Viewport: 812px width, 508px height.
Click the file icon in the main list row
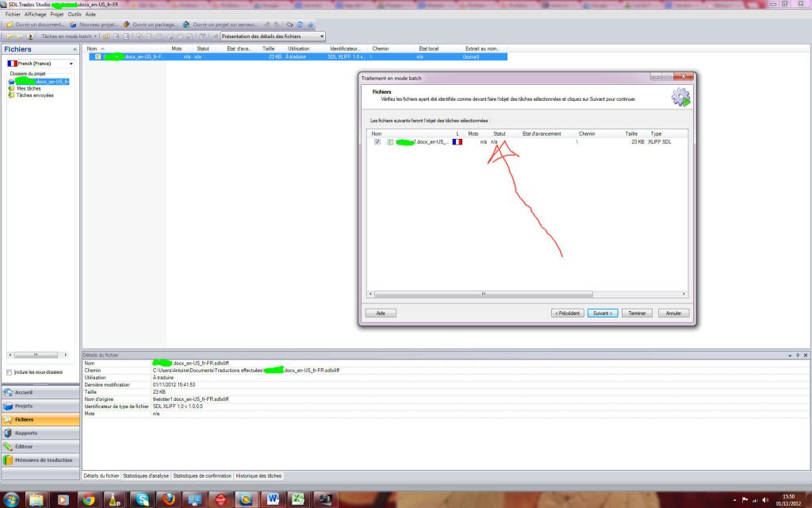[98, 56]
